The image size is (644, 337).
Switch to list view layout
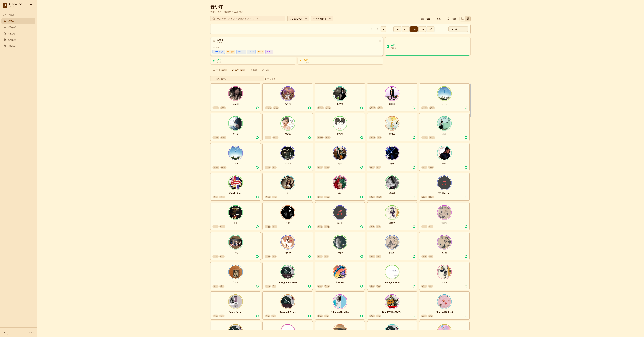[x=462, y=19]
